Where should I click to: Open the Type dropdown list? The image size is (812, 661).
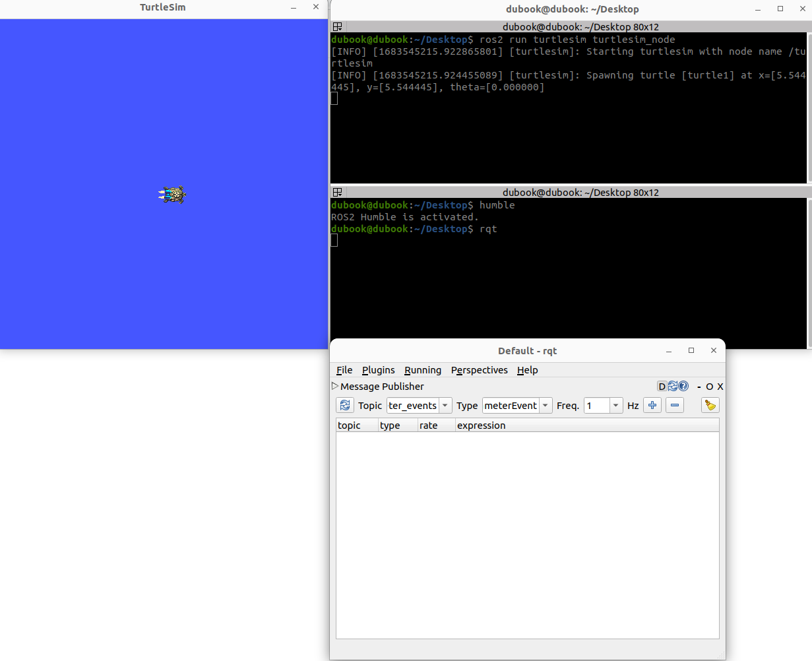point(546,406)
